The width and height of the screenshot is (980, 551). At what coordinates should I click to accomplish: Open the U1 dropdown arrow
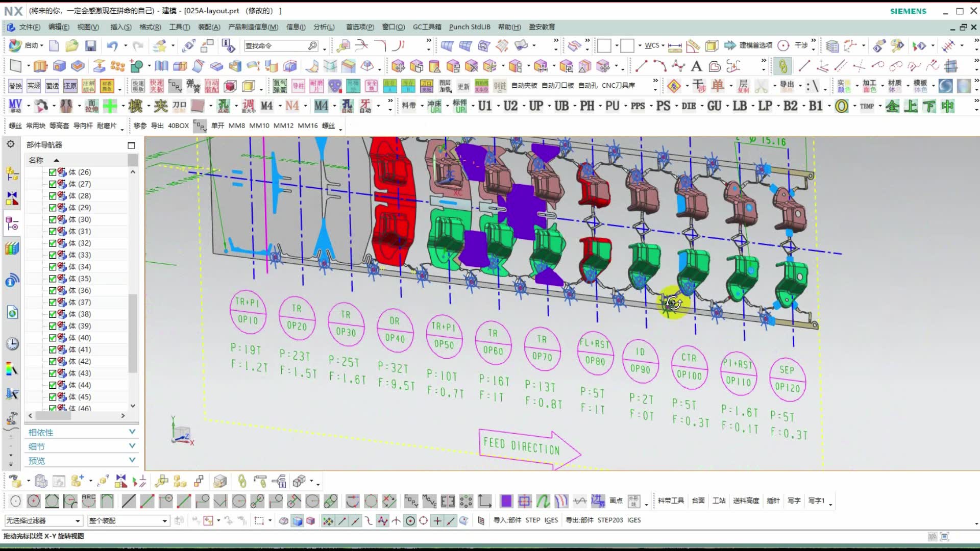(498, 106)
